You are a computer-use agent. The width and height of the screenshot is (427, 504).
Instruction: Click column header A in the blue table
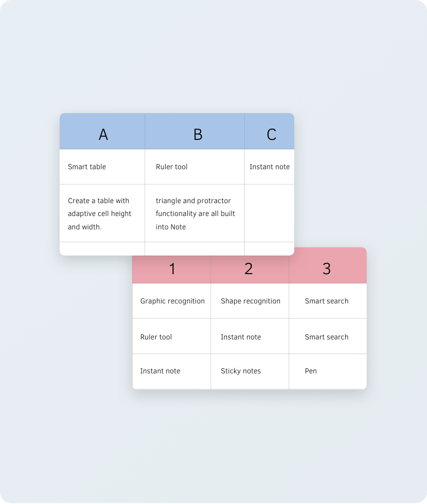(103, 134)
